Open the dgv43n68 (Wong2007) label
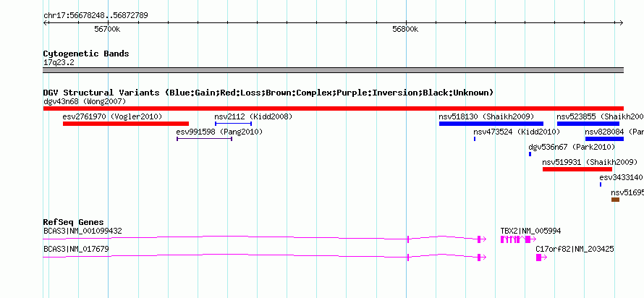Viewport: 644px width, 298px height. [x=85, y=101]
